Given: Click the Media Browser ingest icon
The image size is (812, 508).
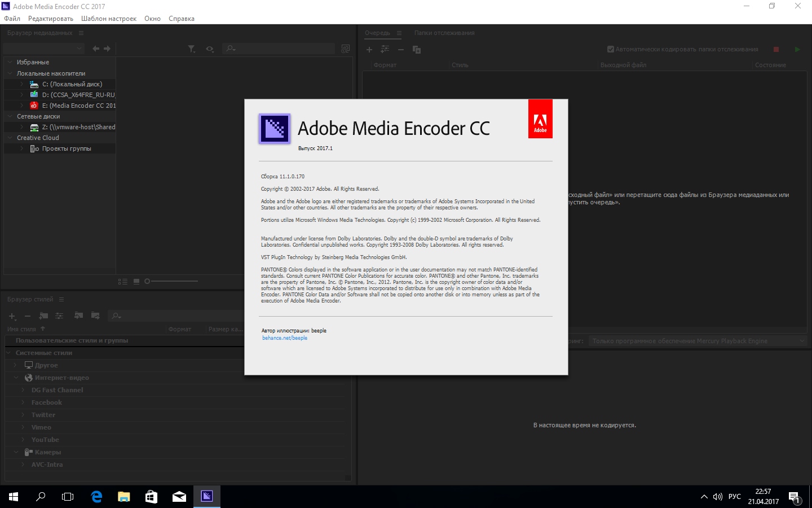Looking at the screenshot, I should point(346,49).
